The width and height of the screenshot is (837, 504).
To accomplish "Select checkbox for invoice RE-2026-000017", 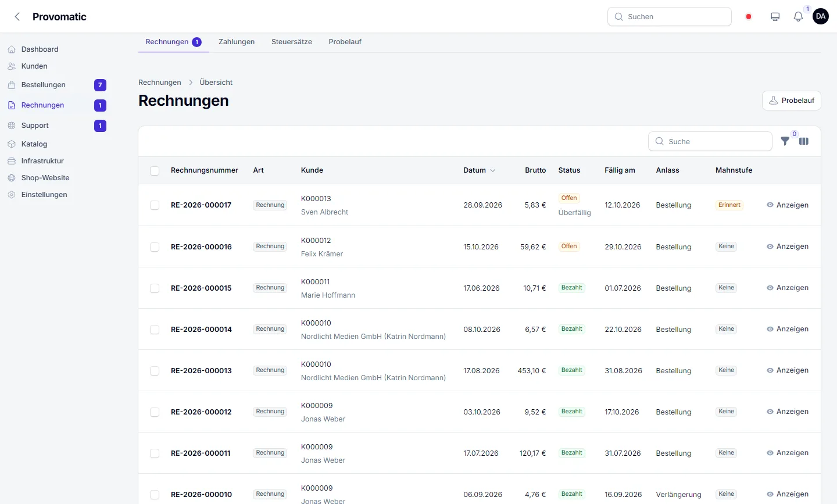I will (155, 205).
